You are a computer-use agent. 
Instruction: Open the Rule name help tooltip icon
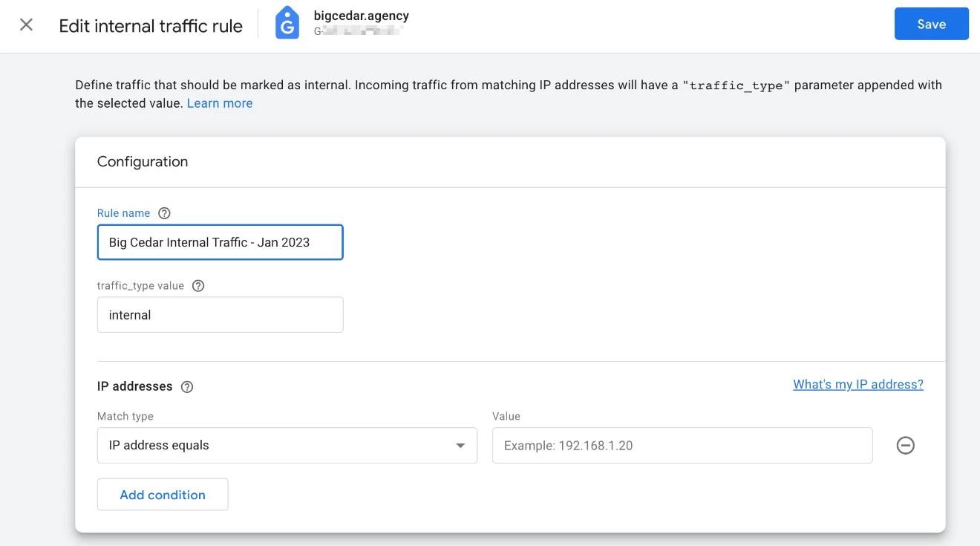click(x=165, y=213)
